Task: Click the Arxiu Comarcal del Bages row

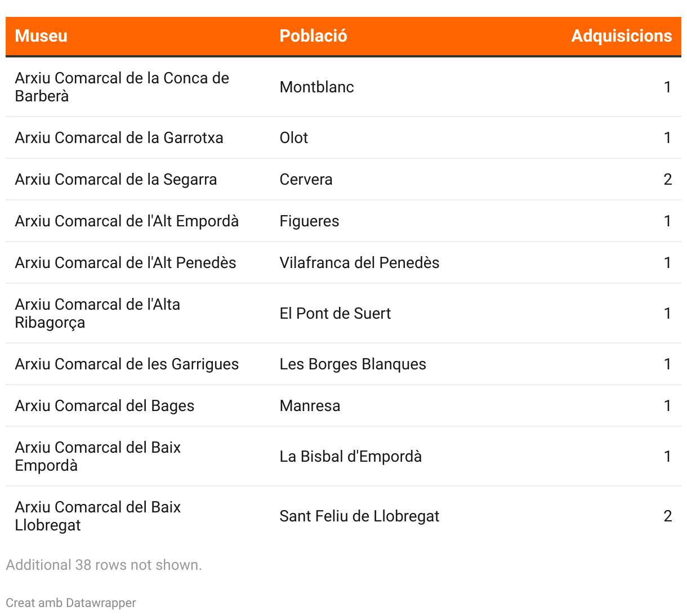Action: pos(343,406)
